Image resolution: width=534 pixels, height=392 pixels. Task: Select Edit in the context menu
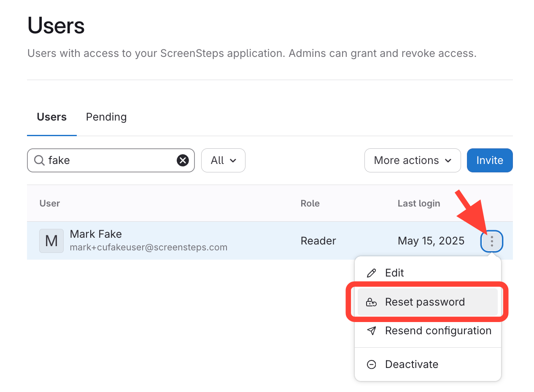[394, 273]
